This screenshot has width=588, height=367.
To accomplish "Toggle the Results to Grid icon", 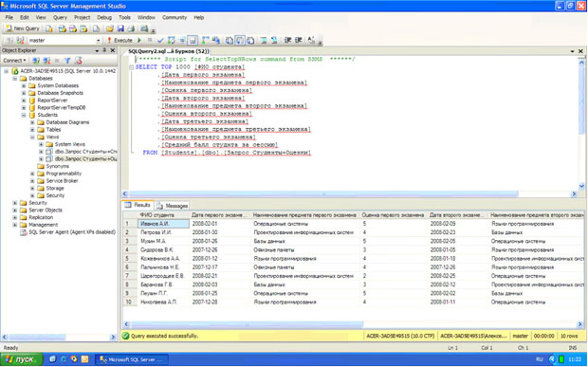I will pos(240,40).
